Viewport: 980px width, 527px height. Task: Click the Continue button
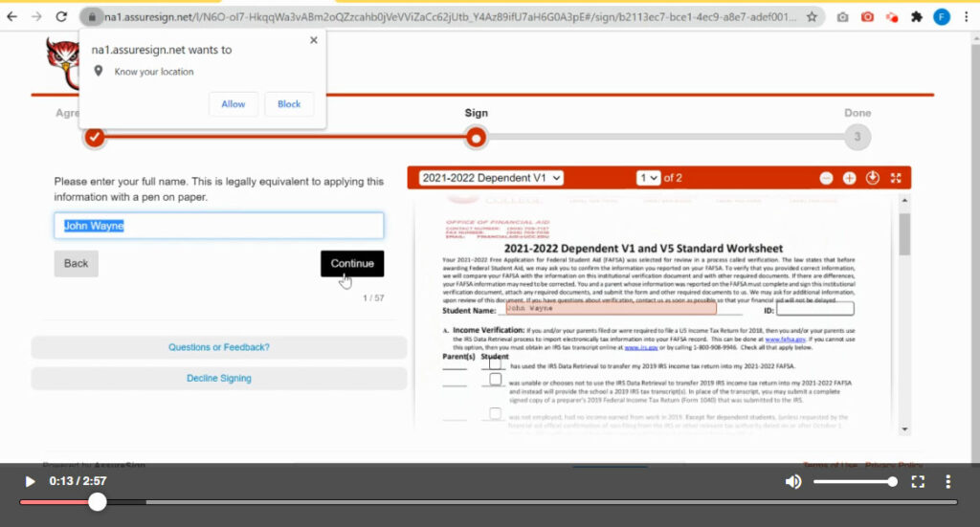point(352,264)
